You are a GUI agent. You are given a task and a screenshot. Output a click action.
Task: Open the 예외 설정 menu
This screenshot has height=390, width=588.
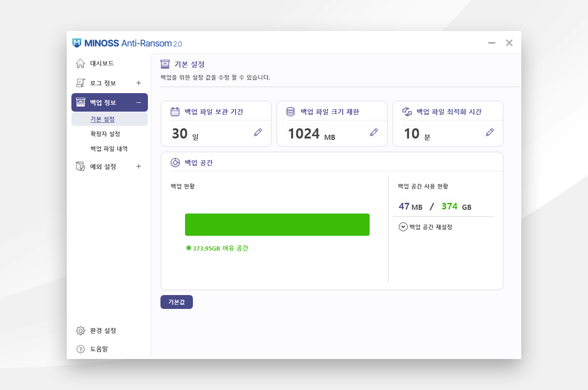point(109,166)
